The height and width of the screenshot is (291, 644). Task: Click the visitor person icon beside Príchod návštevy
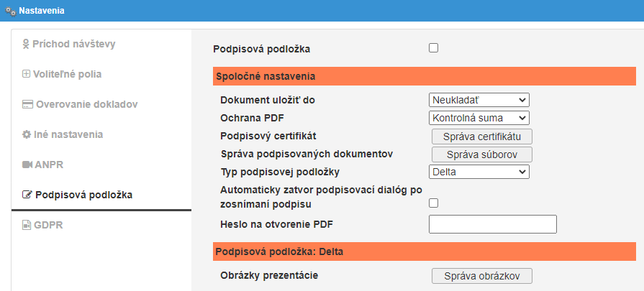pyautogui.click(x=26, y=45)
